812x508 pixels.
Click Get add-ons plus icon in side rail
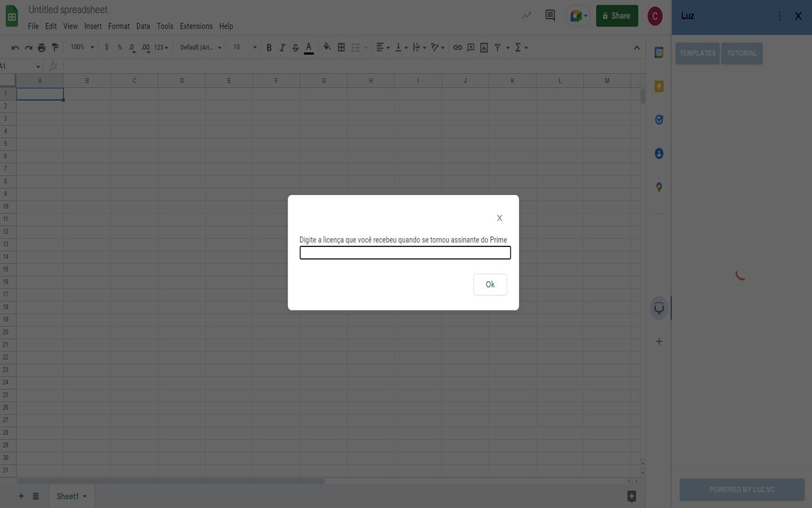tap(659, 342)
